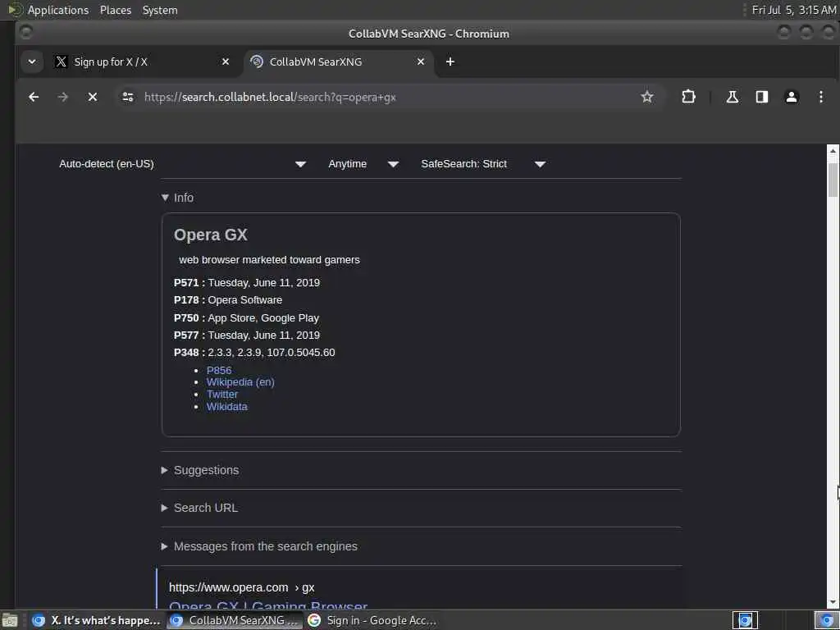Collapse the Info section
Image resolution: width=840 pixels, height=630 pixels.
(x=177, y=198)
